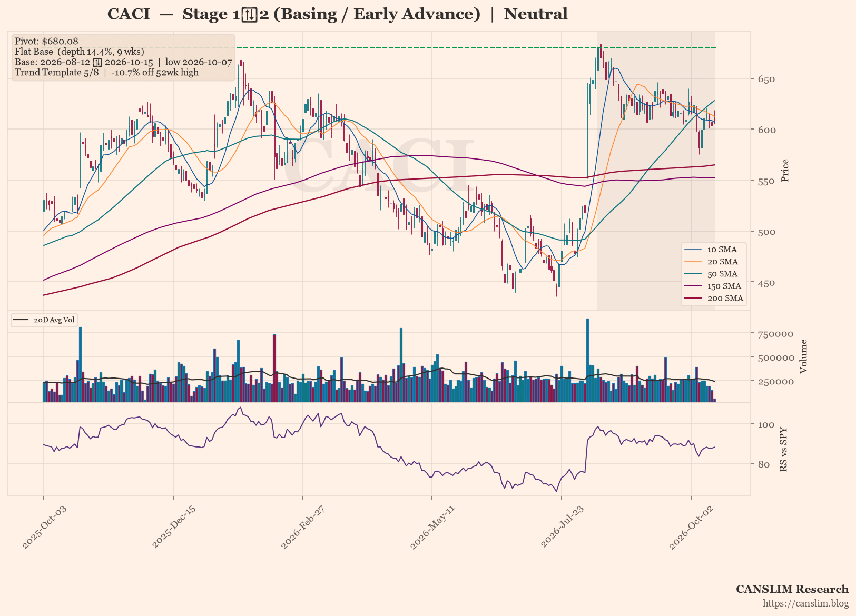856x616 pixels.
Task: Click the Price axis label
Action: [x=785, y=171]
